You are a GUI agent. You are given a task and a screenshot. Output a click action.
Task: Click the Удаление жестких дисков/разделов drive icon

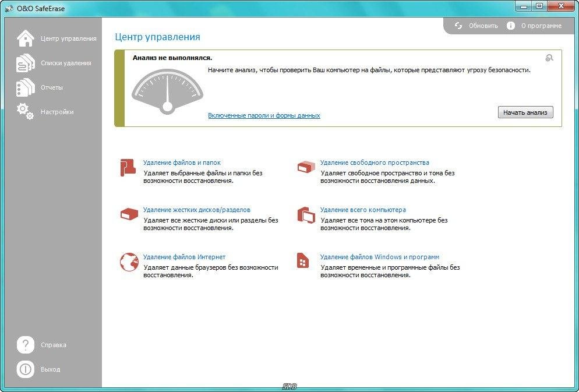click(x=129, y=214)
